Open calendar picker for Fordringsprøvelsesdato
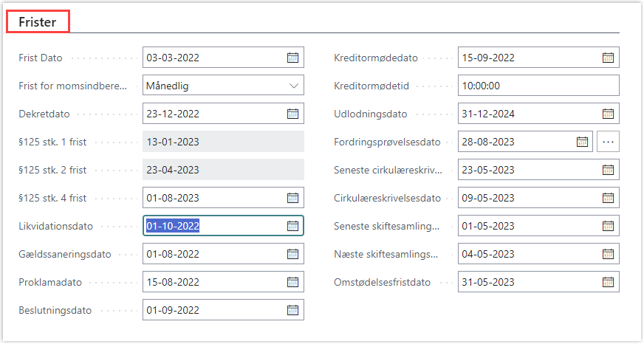The image size is (644, 344). 582,142
